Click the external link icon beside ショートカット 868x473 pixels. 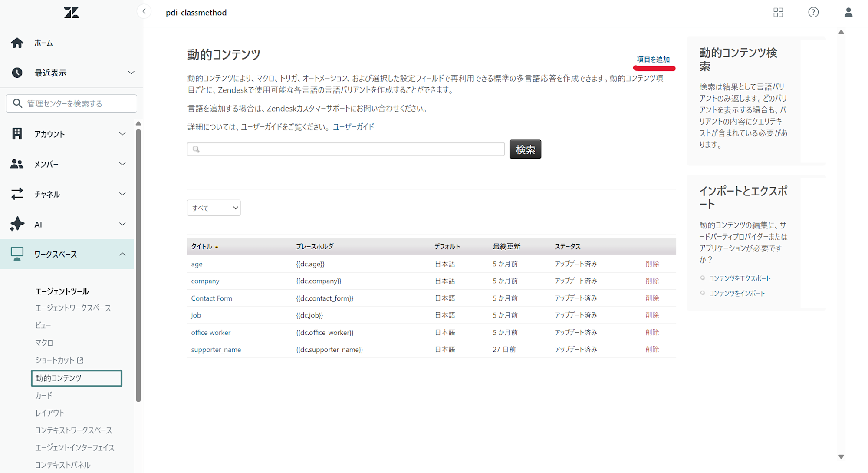80,360
